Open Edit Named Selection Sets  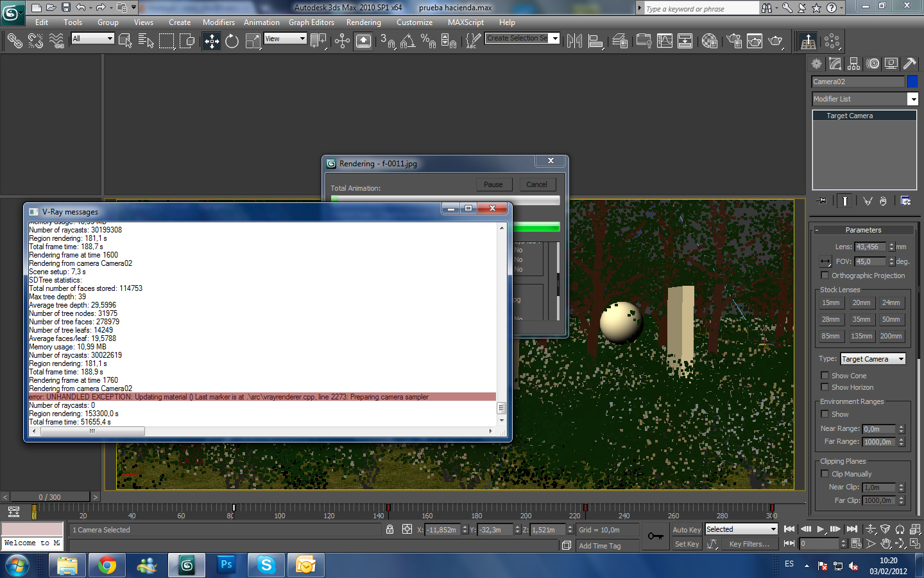click(473, 41)
